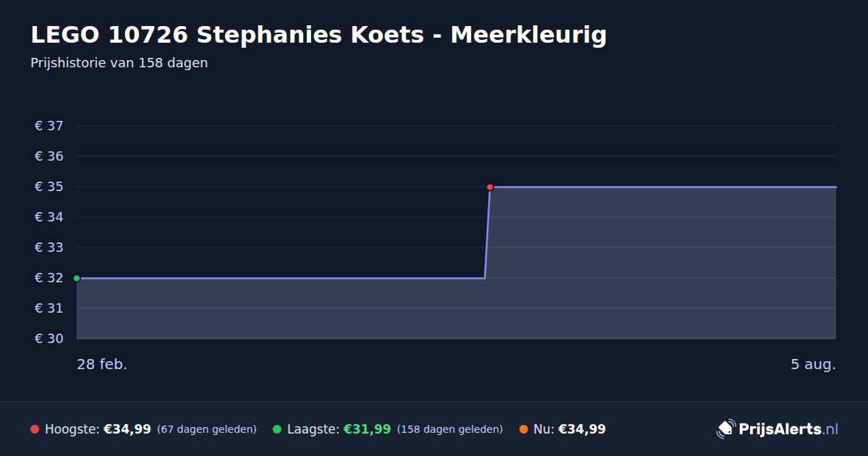Click the orange dot beside Nu

524,429
